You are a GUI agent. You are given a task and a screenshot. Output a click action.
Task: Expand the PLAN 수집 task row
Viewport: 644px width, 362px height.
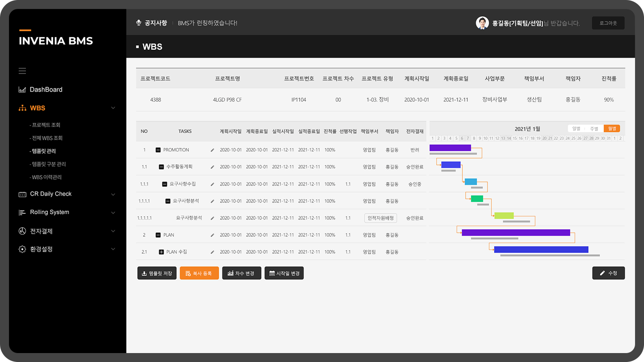[x=161, y=252]
